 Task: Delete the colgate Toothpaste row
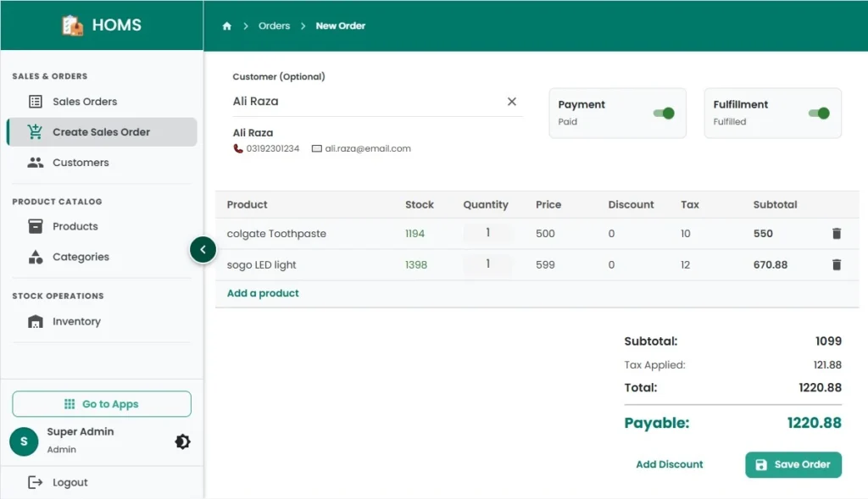[836, 234]
